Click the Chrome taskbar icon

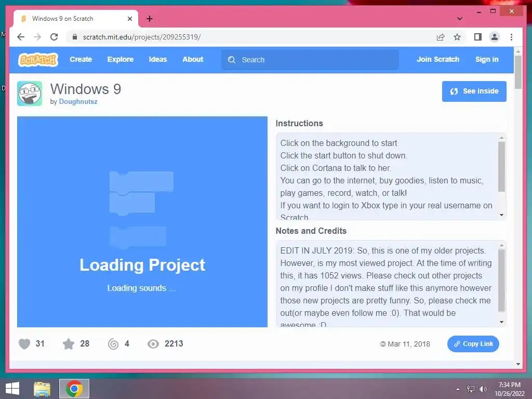(74, 389)
